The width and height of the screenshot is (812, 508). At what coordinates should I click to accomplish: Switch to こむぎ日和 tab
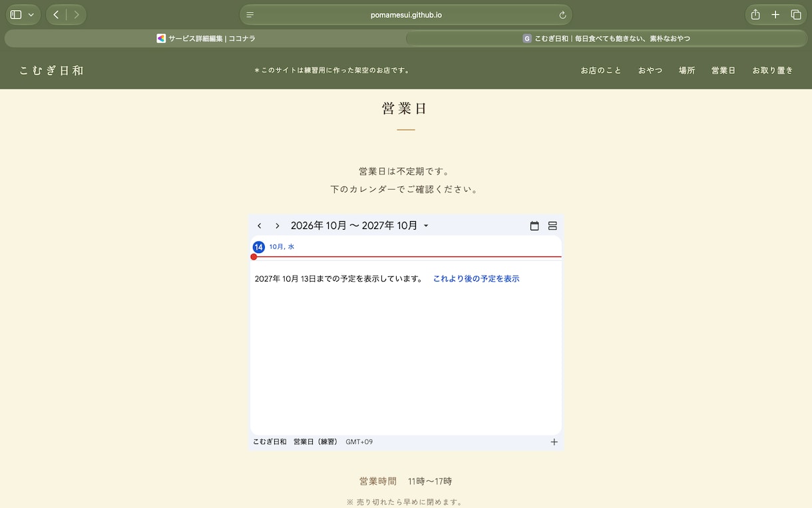click(x=606, y=39)
